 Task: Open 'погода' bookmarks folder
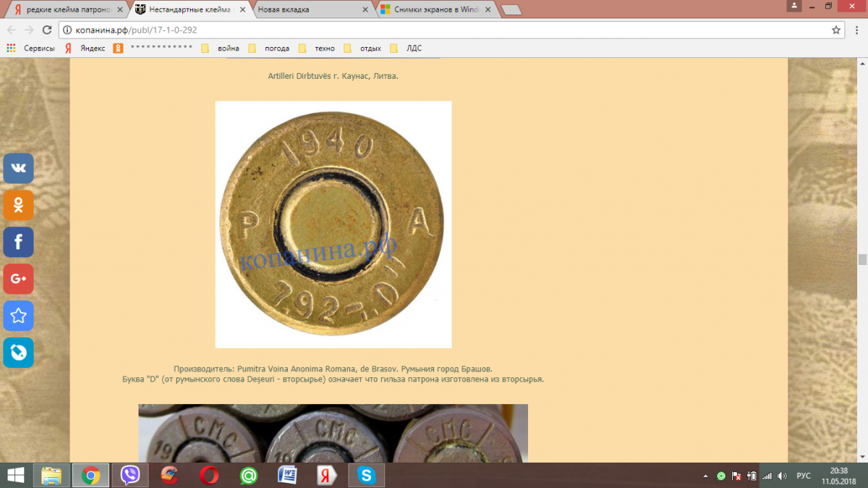pos(268,49)
